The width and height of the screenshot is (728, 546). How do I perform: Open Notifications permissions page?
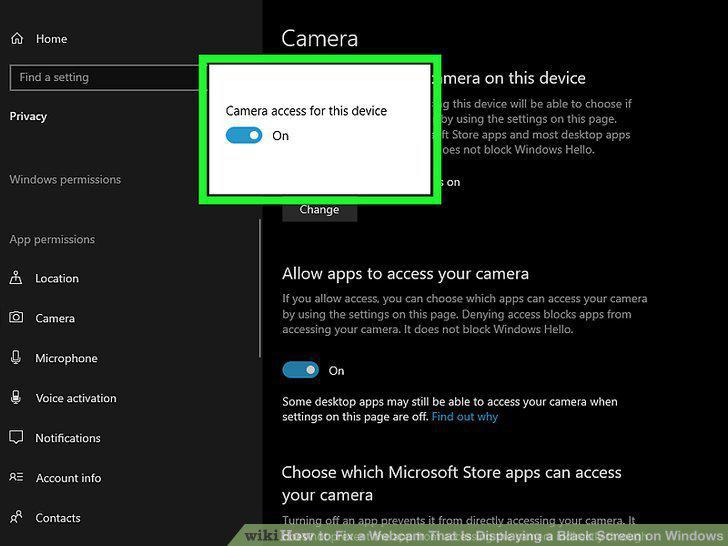[x=68, y=438]
